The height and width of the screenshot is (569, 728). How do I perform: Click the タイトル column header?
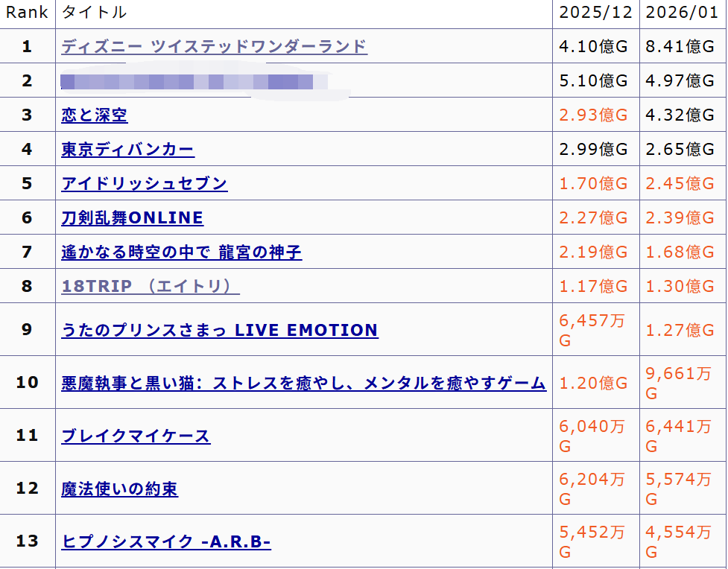click(303, 13)
